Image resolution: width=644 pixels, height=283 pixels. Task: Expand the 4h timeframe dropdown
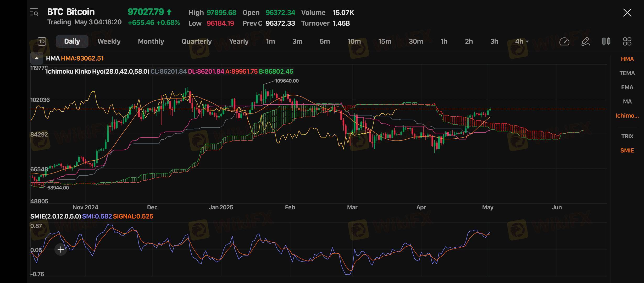[522, 41]
